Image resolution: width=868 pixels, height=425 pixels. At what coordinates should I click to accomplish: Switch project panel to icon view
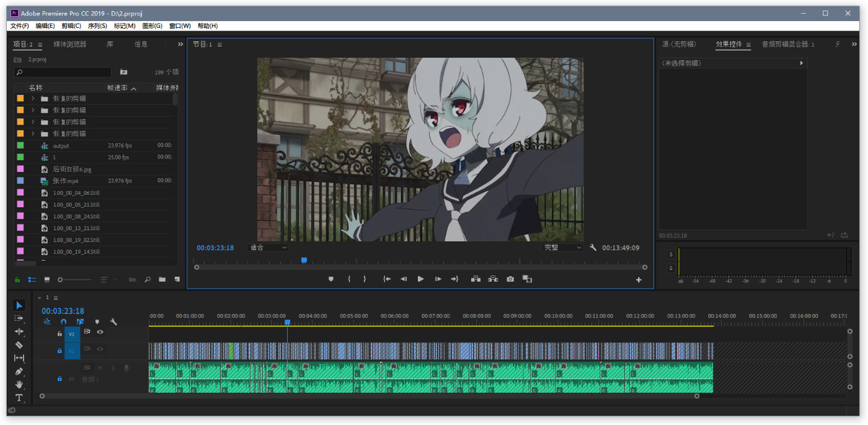click(x=46, y=280)
